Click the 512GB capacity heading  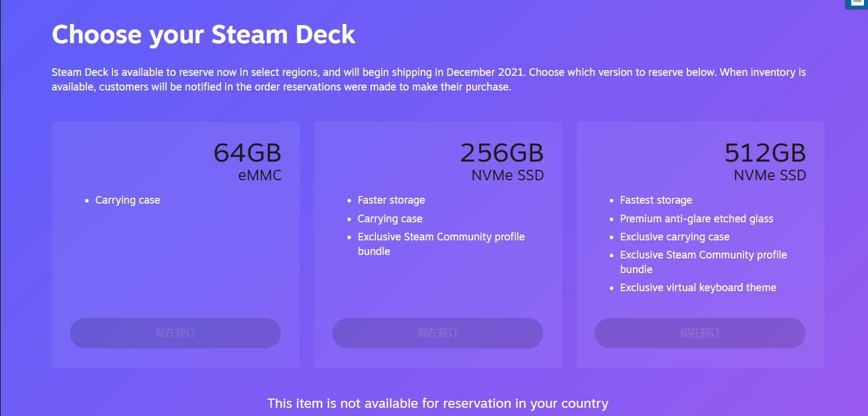coord(765,153)
